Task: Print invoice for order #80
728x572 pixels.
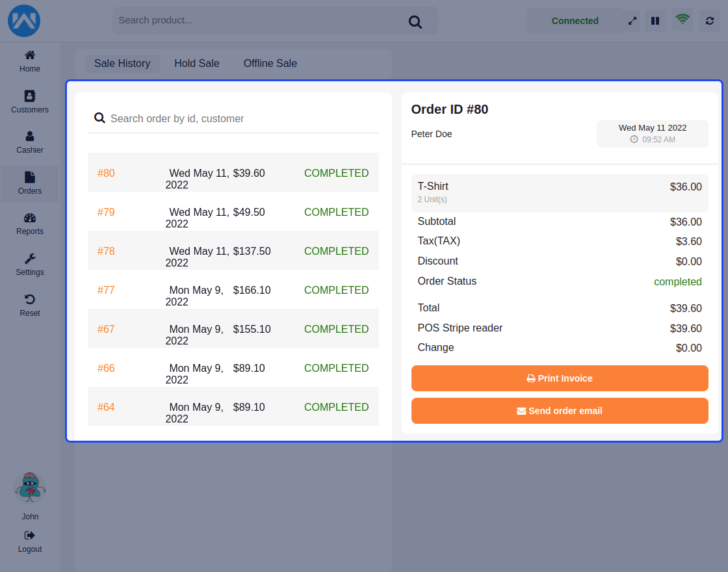Action: pos(559,378)
